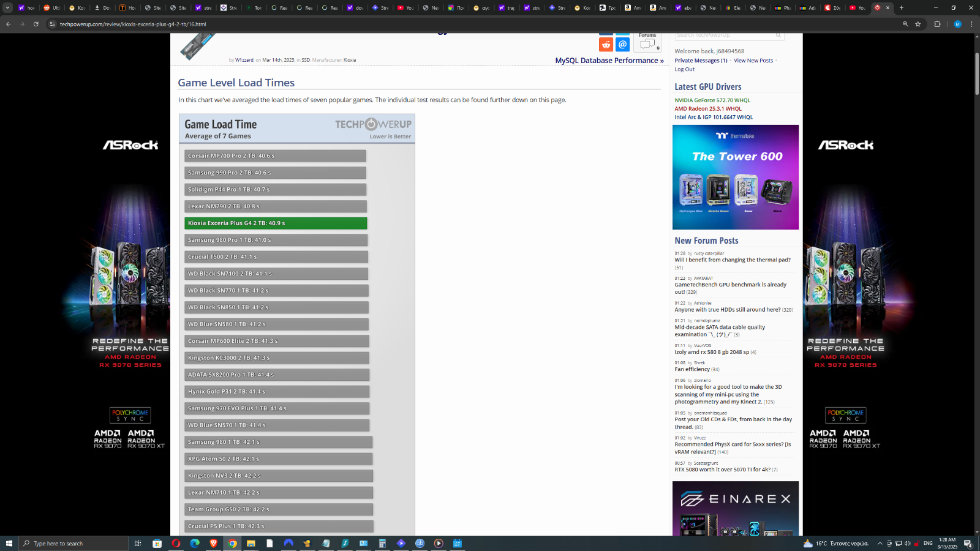This screenshot has height=551, width=980.
Task: Open the Kioxia manufacturer link
Action: point(350,60)
